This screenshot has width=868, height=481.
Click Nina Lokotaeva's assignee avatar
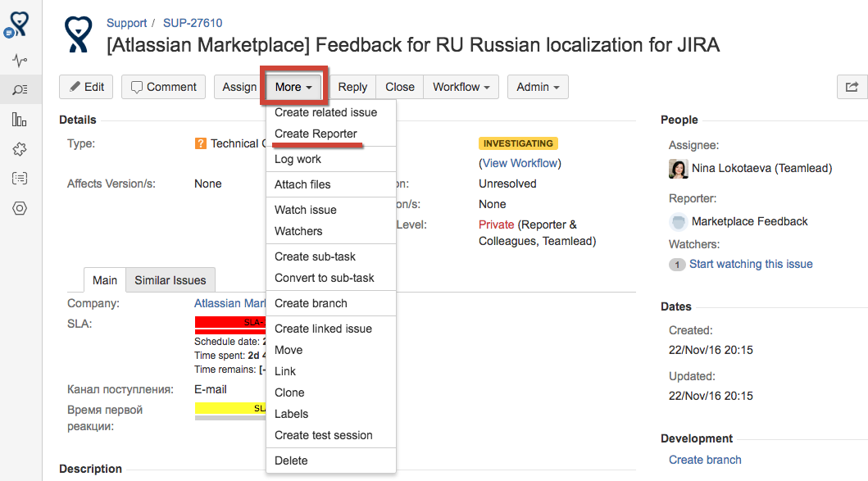pos(678,169)
